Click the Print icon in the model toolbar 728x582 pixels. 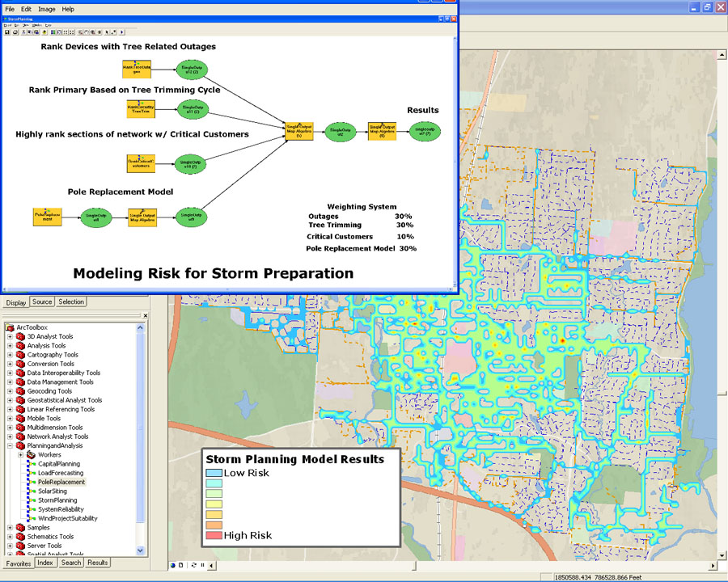(15, 32)
